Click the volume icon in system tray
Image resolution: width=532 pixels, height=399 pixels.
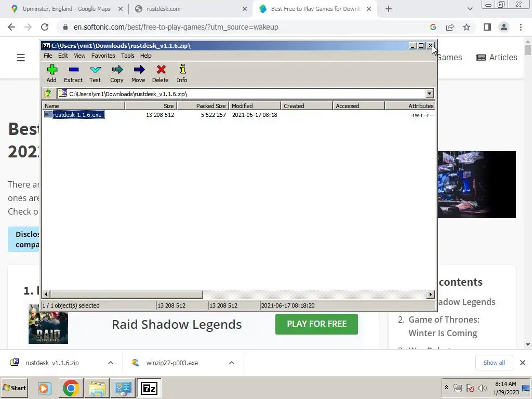[483, 388]
